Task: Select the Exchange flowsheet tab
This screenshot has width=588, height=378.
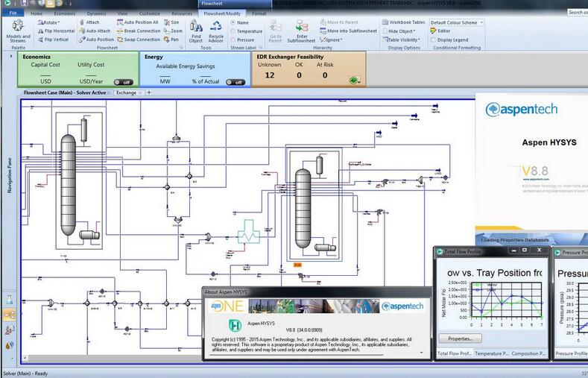Action: pos(126,92)
